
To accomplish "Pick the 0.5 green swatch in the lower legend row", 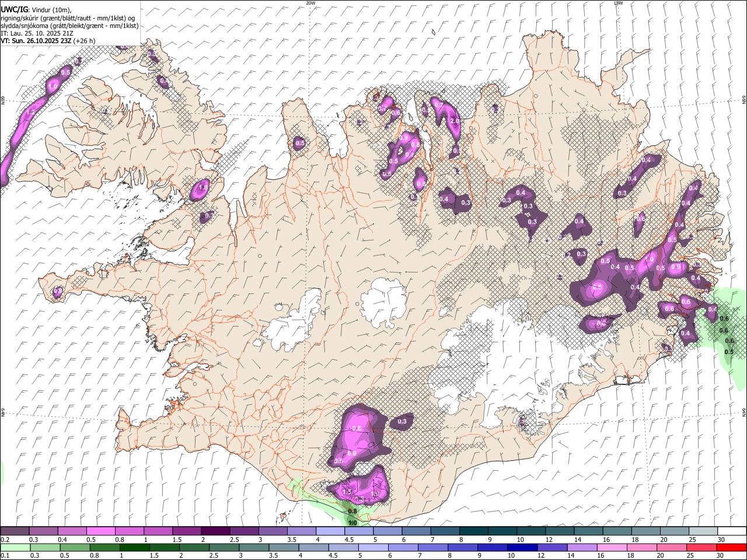I will tap(75, 547).
